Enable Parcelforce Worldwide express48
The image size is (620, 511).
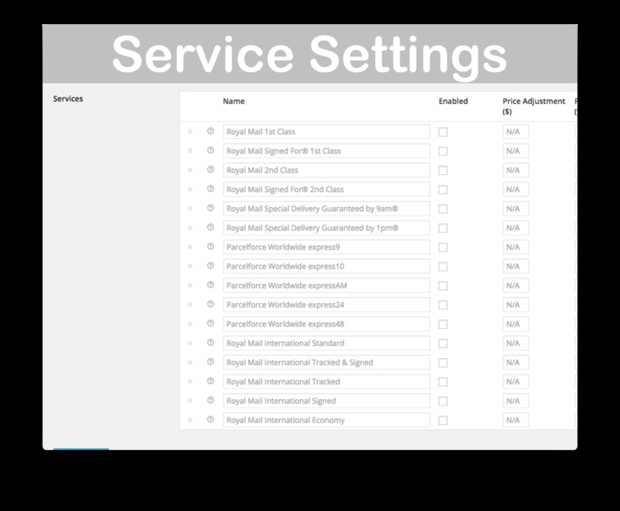(x=443, y=324)
